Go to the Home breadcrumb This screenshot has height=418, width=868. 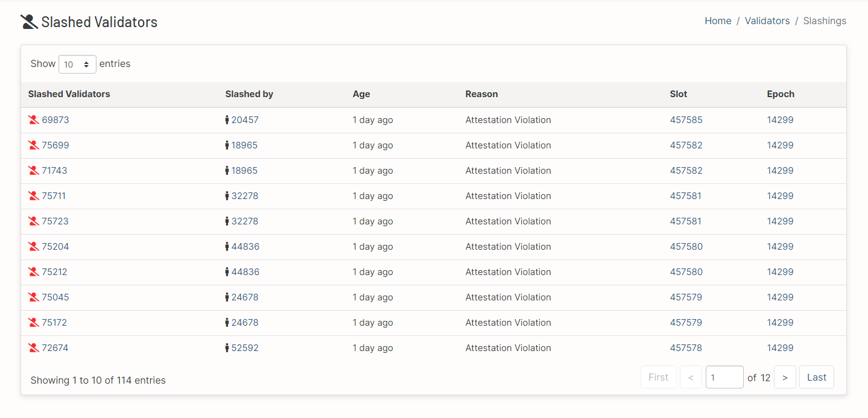click(718, 21)
